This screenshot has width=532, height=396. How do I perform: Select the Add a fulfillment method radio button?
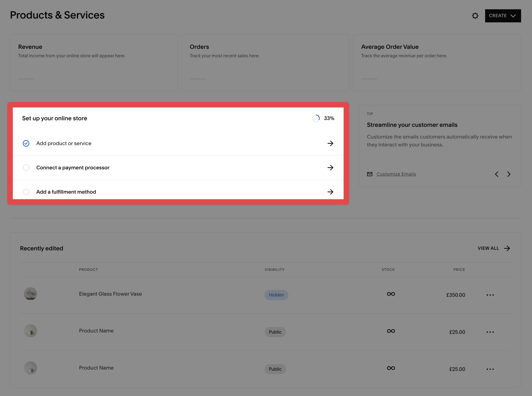coord(26,192)
